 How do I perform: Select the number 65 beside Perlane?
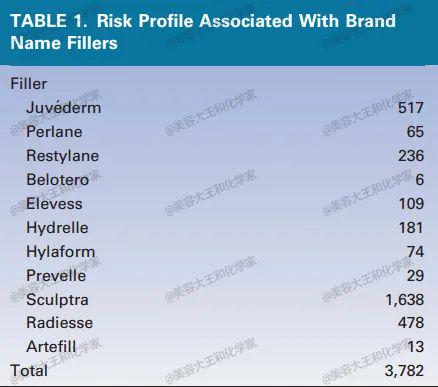[415, 132]
